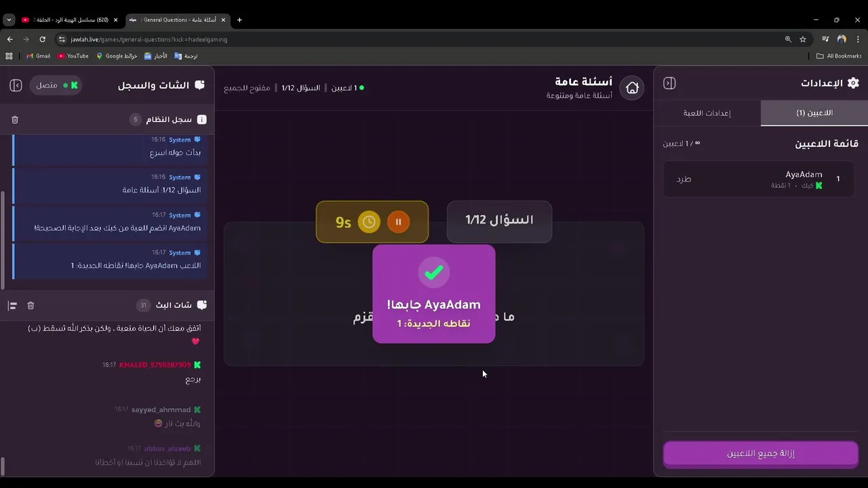Open the إعدادات اللعبة tab
Image resolution: width=868 pixels, height=488 pixels.
pyautogui.click(x=707, y=113)
